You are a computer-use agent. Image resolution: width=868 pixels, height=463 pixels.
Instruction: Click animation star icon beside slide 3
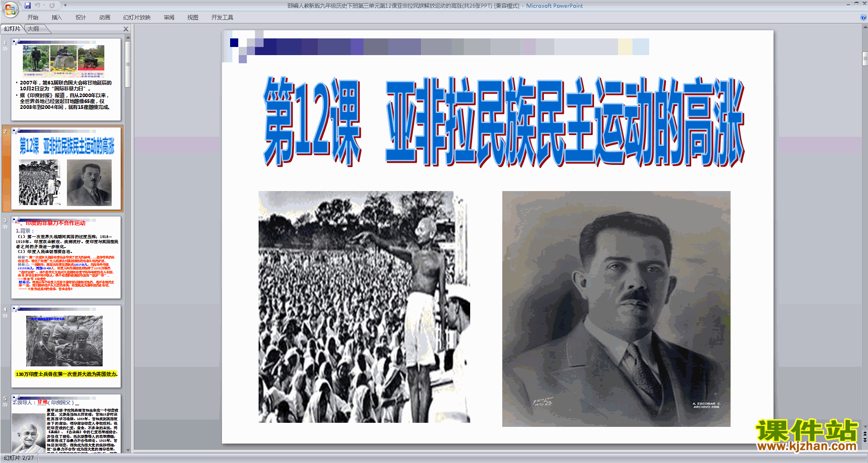click(x=5, y=226)
